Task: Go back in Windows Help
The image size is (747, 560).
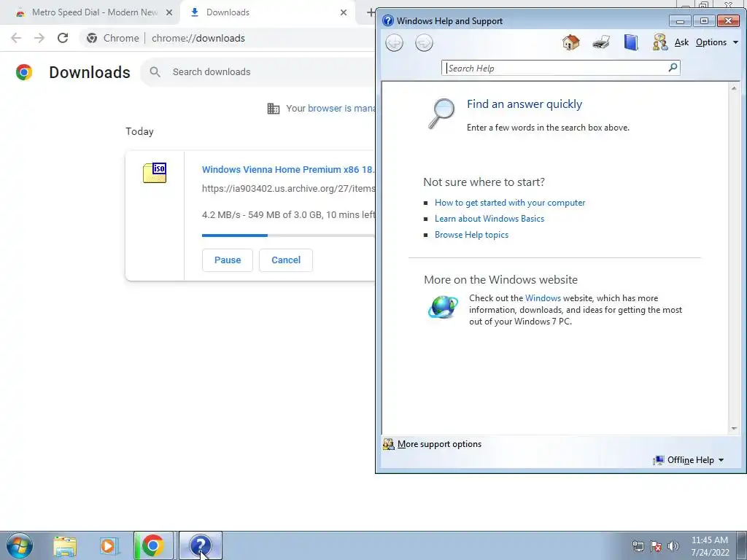Action: tap(394, 43)
